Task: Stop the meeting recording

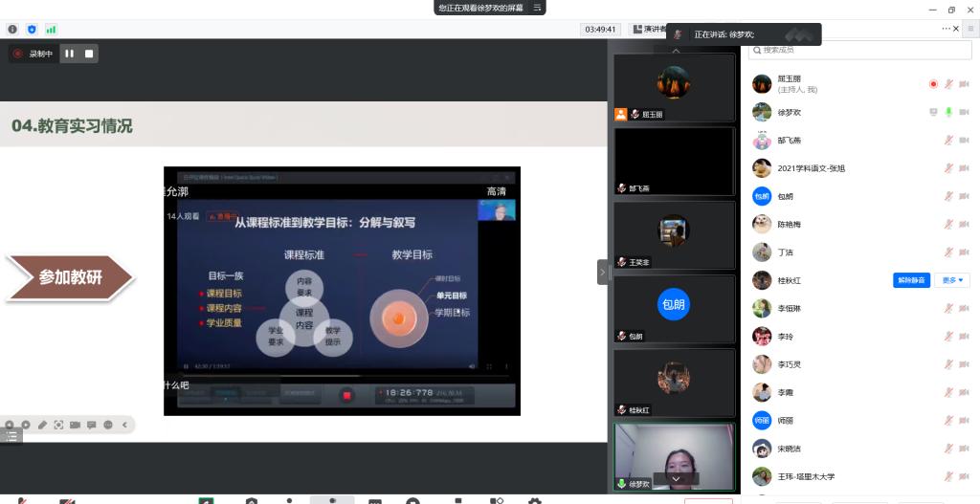Action: [89, 54]
